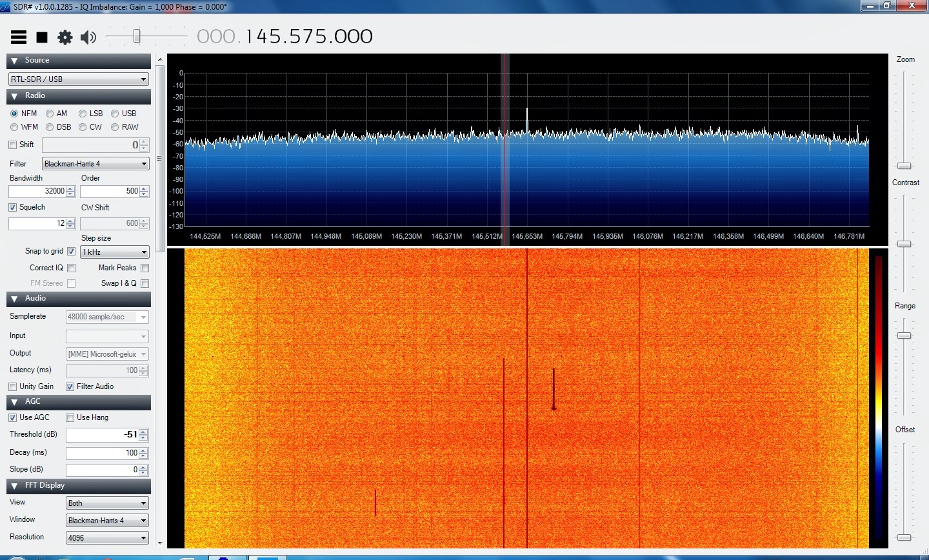Image resolution: width=929 pixels, height=560 pixels.
Task: Open the View Both dropdown
Action: [x=107, y=503]
